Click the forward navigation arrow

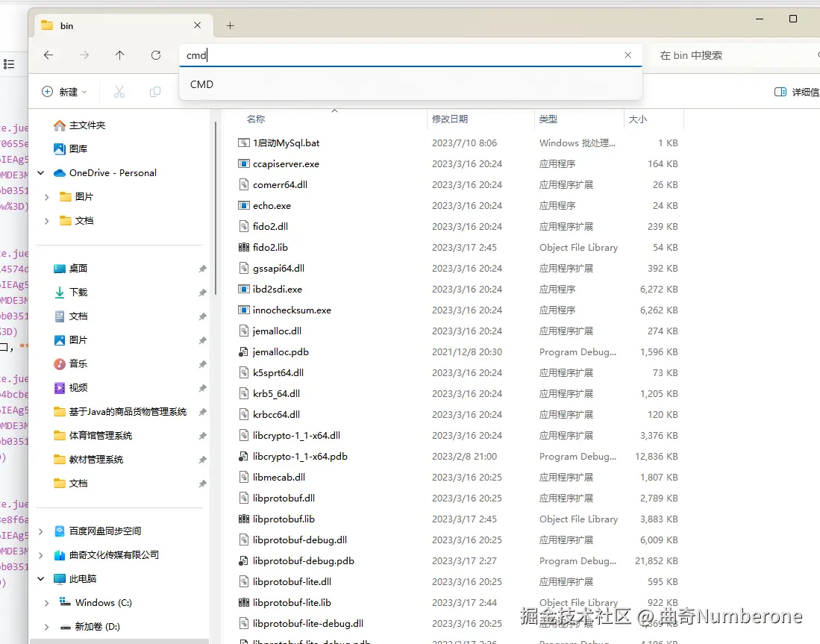[x=84, y=55]
